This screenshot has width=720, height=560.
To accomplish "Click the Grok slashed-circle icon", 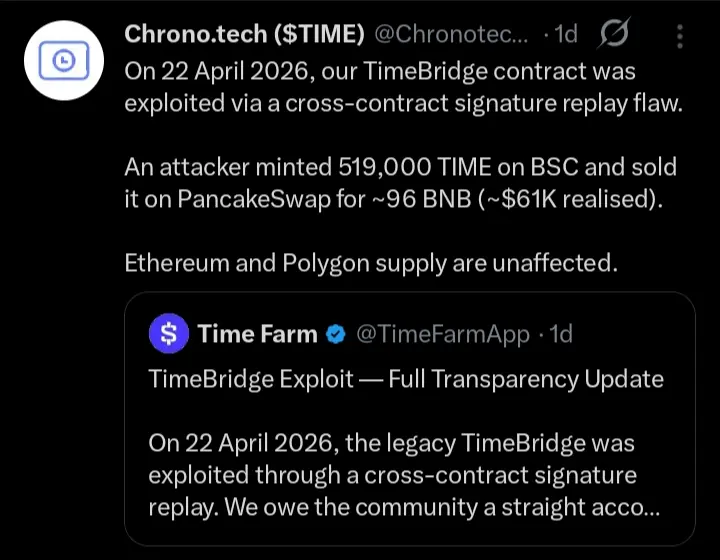I will pyautogui.click(x=613, y=35).
